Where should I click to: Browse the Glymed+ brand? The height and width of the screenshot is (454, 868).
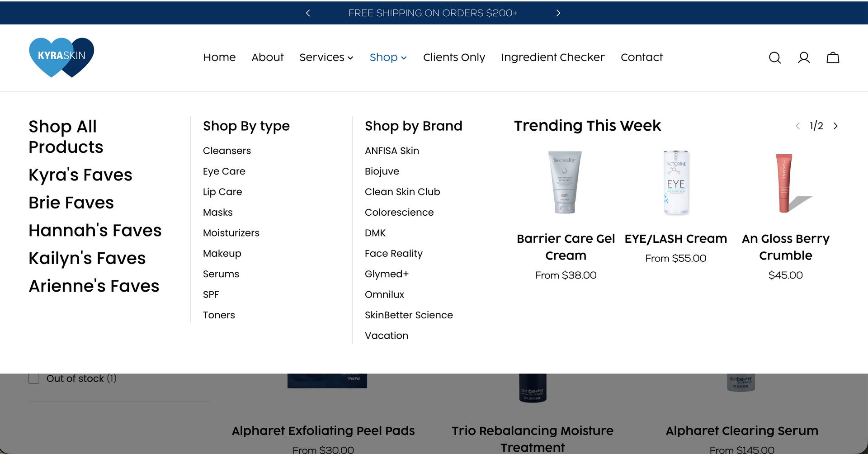point(387,274)
